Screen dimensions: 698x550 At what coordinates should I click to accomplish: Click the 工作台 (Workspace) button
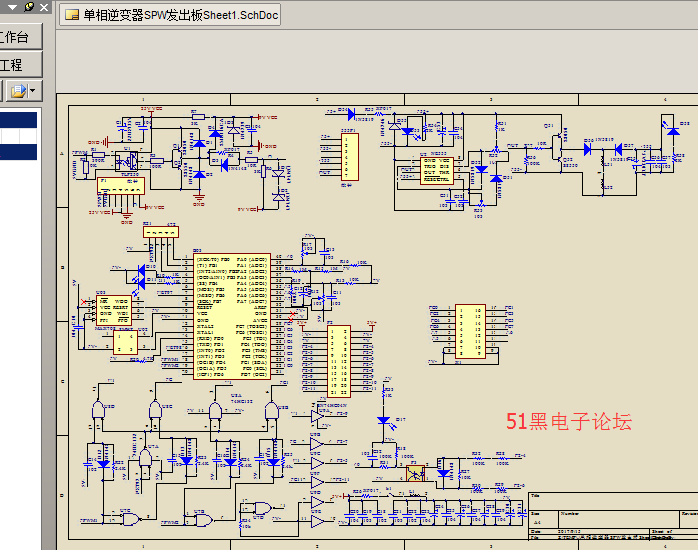pyautogui.click(x=20, y=38)
